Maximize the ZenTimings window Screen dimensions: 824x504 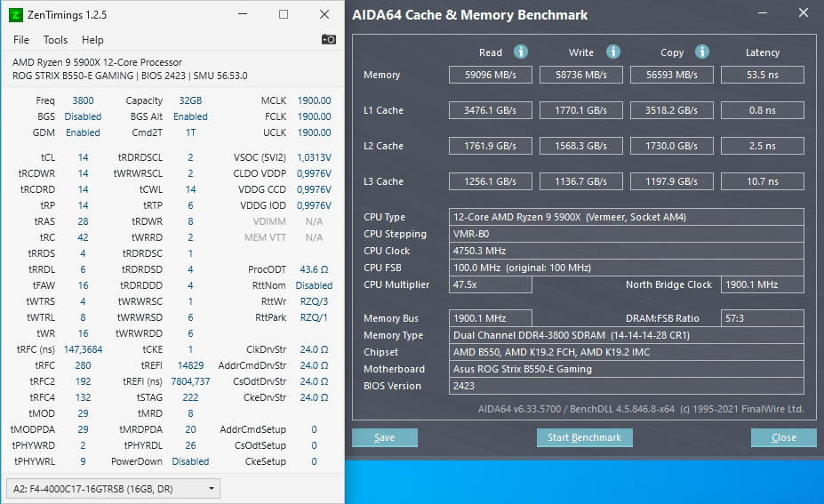coord(284,14)
